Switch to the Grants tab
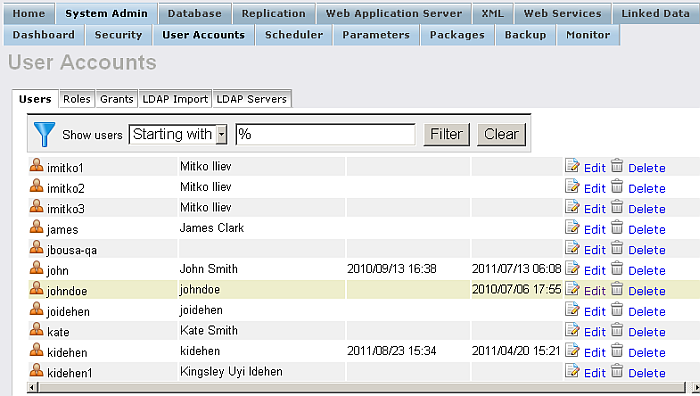Image resolution: width=700 pixels, height=396 pixels. point(117,99)
